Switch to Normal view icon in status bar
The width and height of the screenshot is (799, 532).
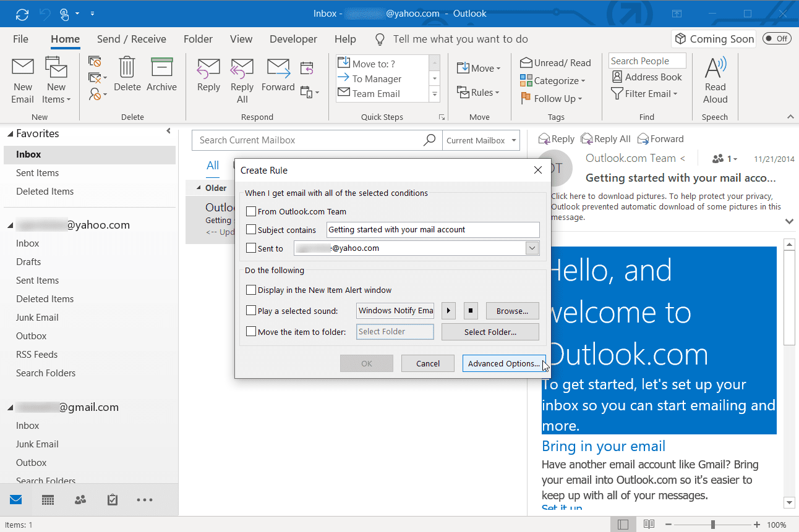point(623,525)
